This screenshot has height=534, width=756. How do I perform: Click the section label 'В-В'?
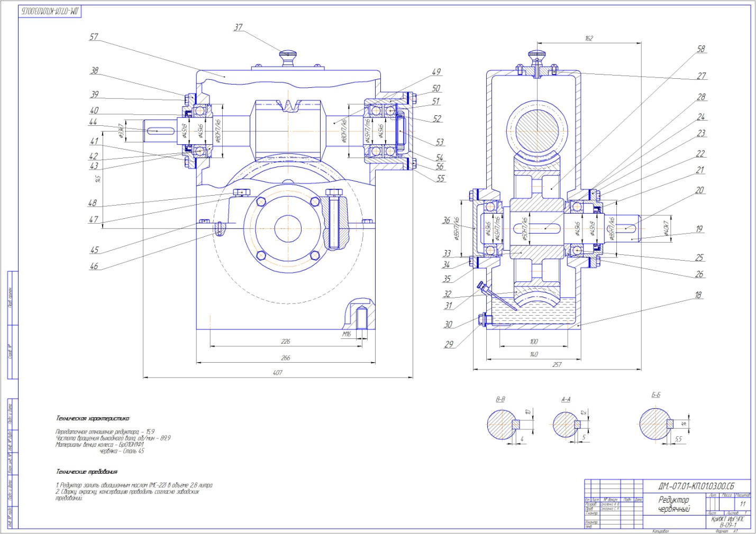[x=500, y=399]
